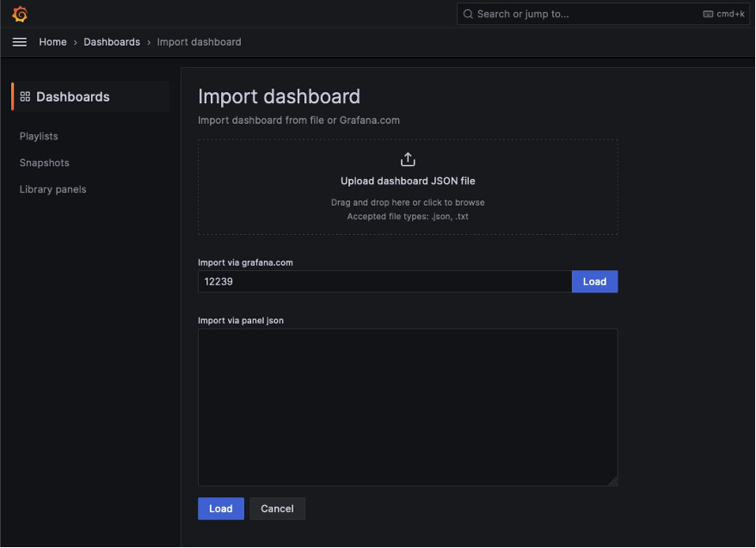Click Load next to the grafana.com ID field
This screenshot has height=548, width=756.
[x=594, y=281]
